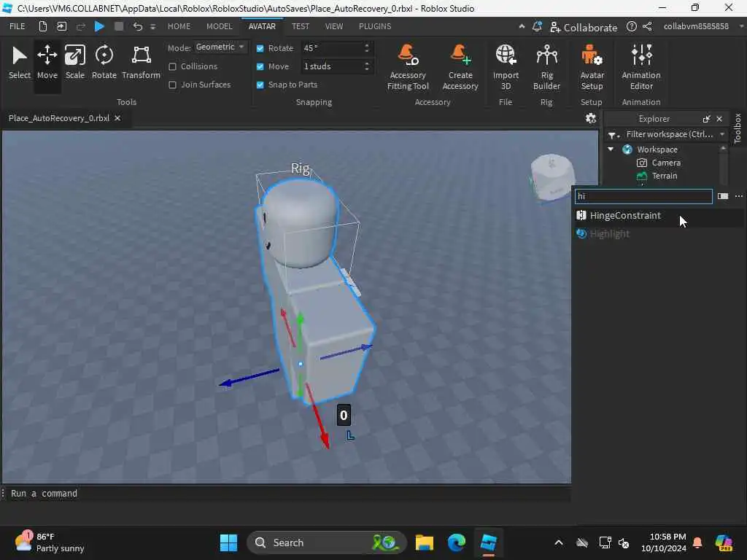The image size is (747, 560).
Task: Select Terrain in Explorer
Action: 664,176
